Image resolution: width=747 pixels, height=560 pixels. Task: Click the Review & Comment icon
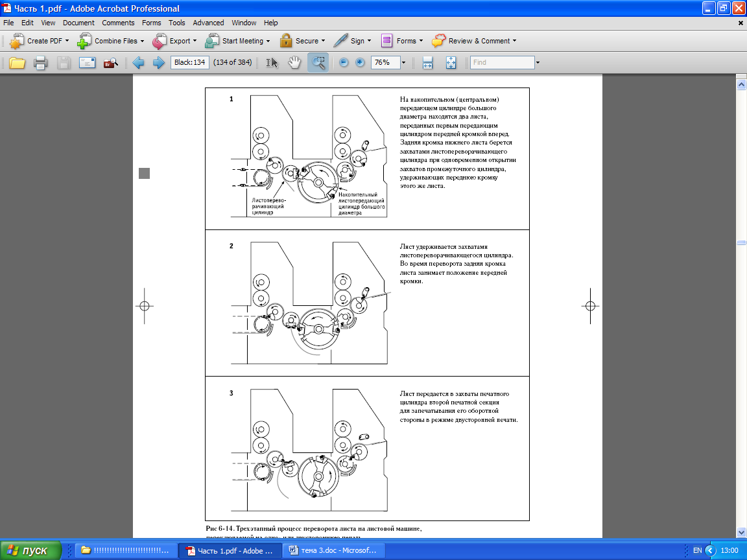pyautogui.click(x=438, y=41)
